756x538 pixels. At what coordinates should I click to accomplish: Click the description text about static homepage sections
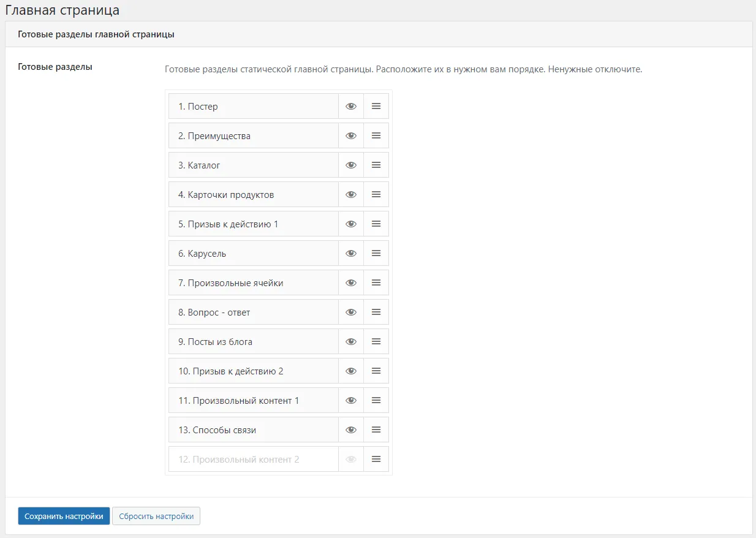click(x=403, y=69)
